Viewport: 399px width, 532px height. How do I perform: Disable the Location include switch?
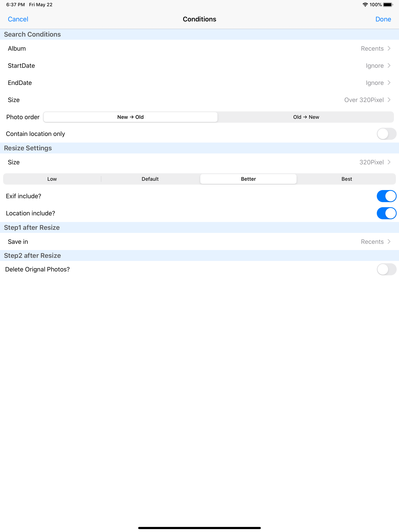click(386, 213)
